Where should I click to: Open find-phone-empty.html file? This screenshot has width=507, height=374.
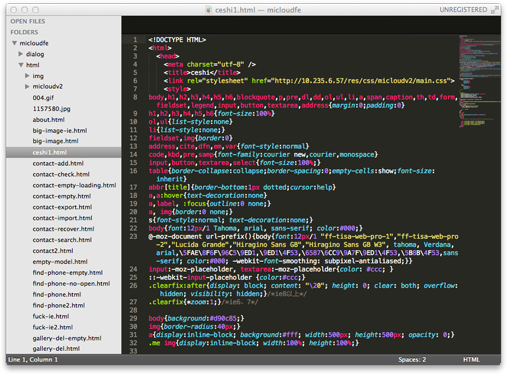point(68,273)
